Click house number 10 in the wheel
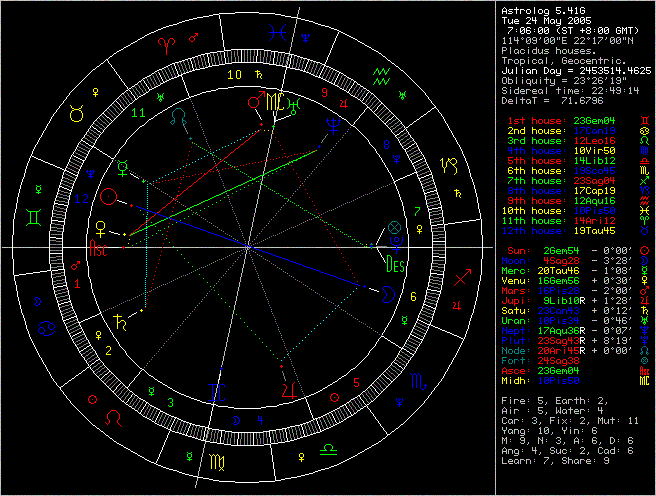 coord(232,75)
